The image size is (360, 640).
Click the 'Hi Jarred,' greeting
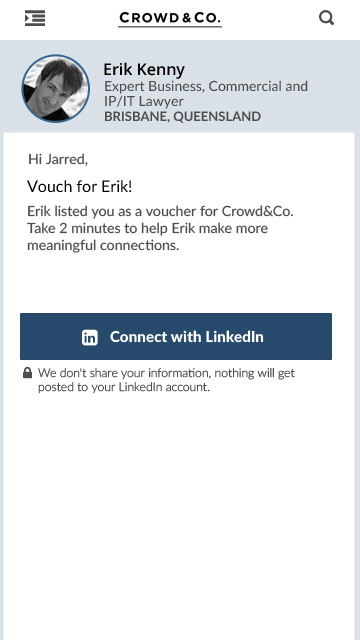(58, 159)
